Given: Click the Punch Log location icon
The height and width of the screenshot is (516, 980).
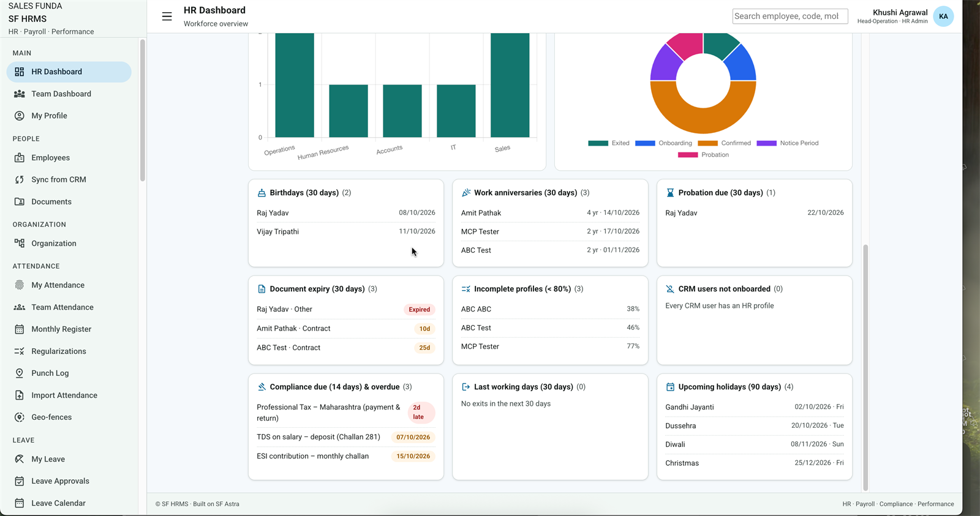Looking at the screenshot, I should tap(20, 373).
